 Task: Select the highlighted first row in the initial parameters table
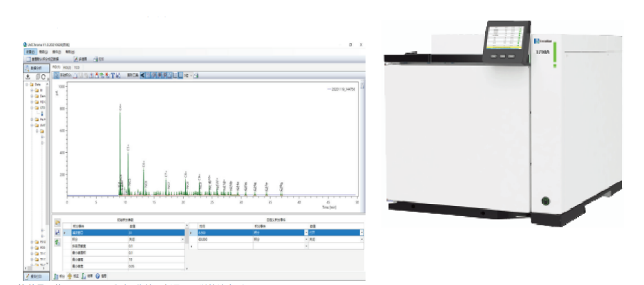(124, 232)
